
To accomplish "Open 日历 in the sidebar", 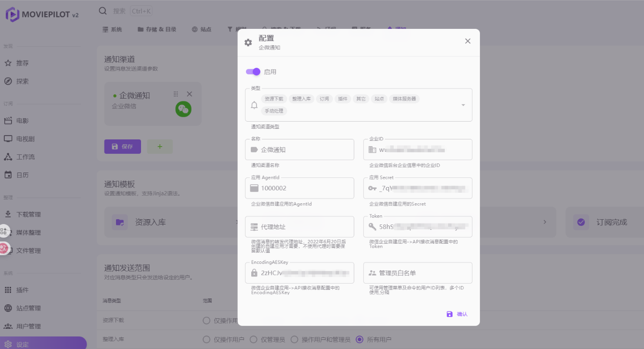I will (x=22, y=175).
